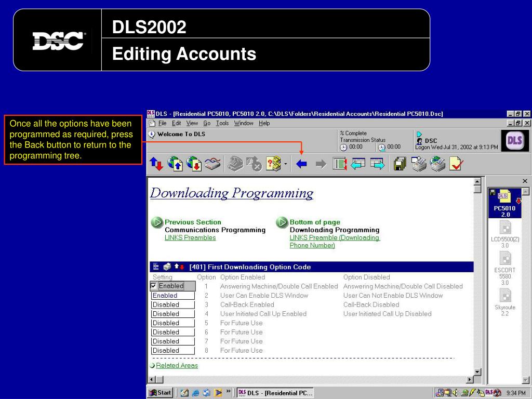The width and height of the screenshot is (532, 399).
Task: Open the Edit menu
Action: 176,123
